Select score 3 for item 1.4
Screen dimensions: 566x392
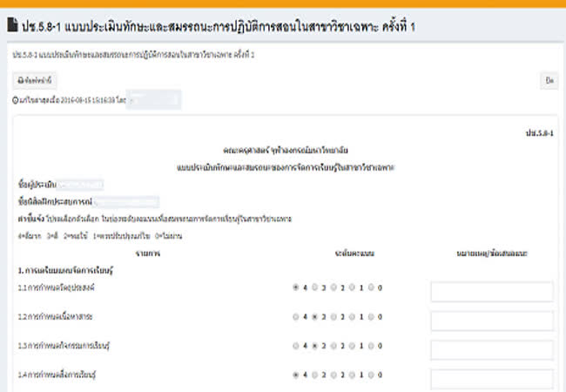tap(314, 375)
